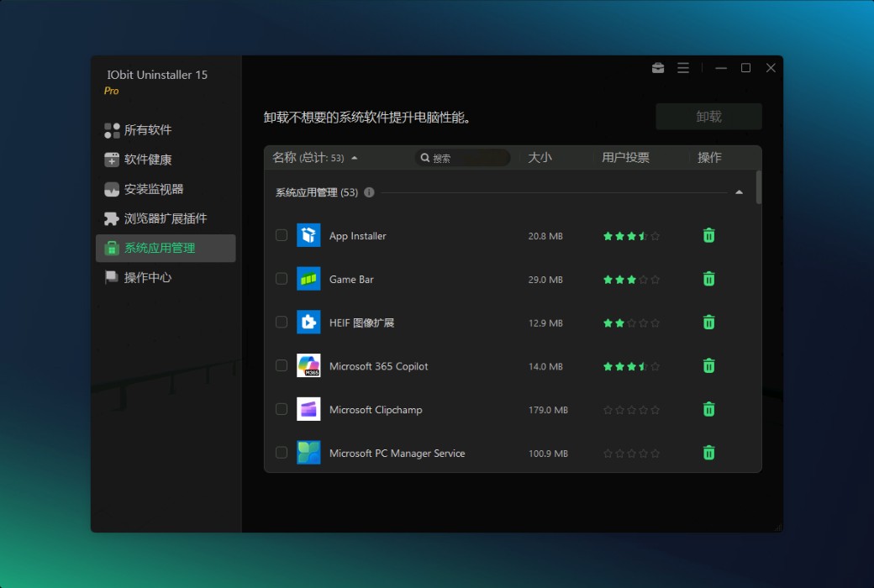Image resolution: width=874 pixels, height=588 pixels.
Task: Uninstall Microsoft PC Manager Service via trash icon
Action: [708, 453]
